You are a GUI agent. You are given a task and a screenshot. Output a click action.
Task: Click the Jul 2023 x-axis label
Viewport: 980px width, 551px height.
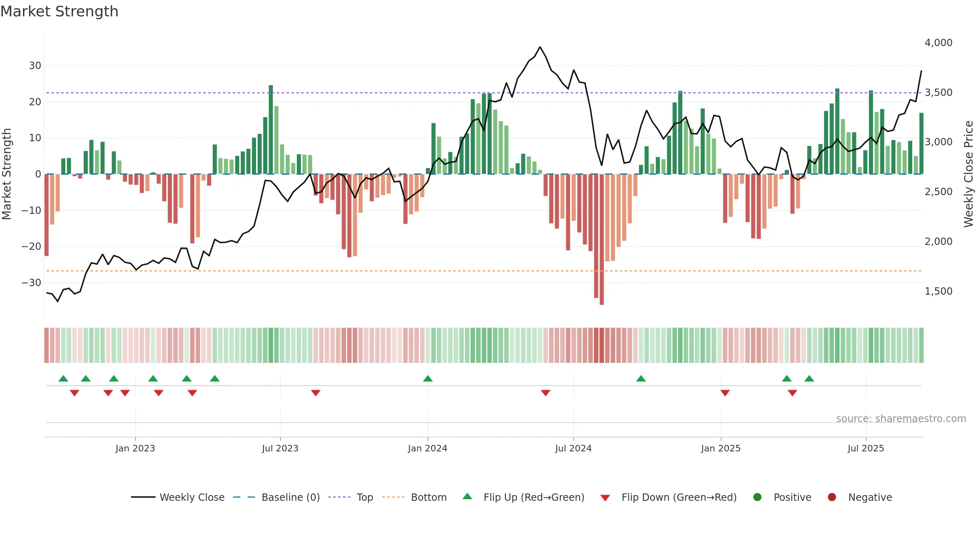click(x=280, y=449)
